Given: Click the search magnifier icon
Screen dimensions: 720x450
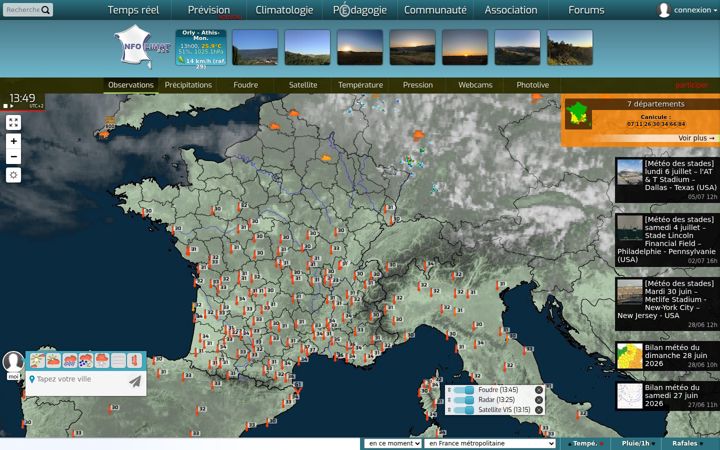Looking at the screenshot, I should point(45,10).
